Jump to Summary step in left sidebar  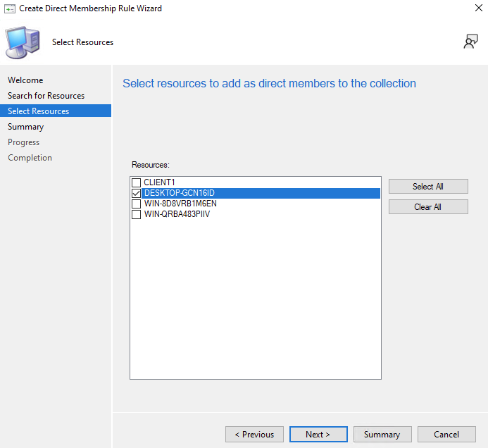coord(26,127)
